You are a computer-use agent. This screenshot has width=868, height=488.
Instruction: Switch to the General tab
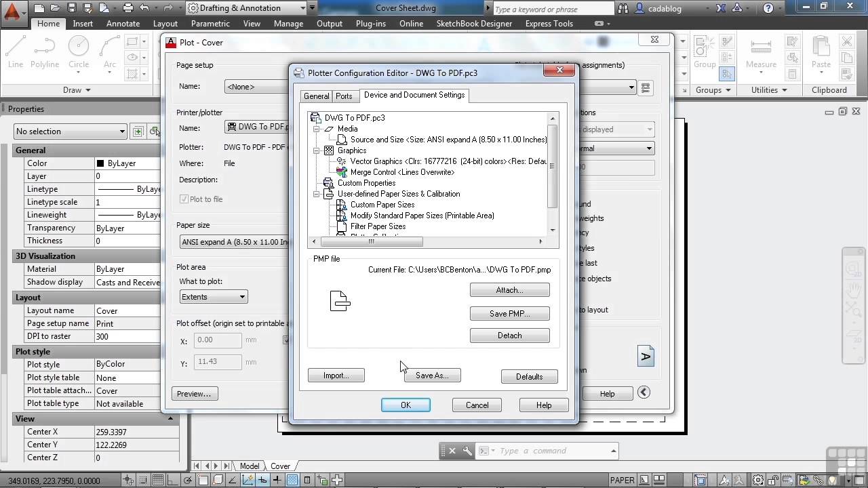click(x=316, y=96)
